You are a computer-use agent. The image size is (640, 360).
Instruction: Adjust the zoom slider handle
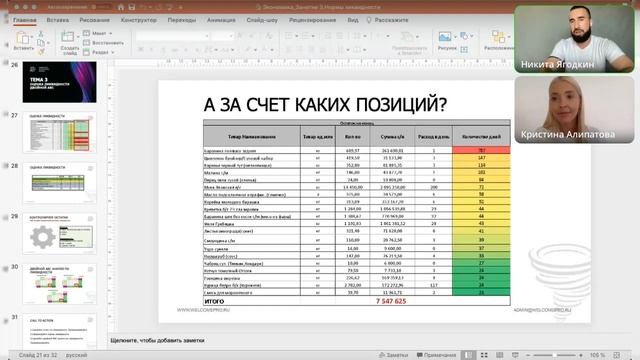coord(555,355)
